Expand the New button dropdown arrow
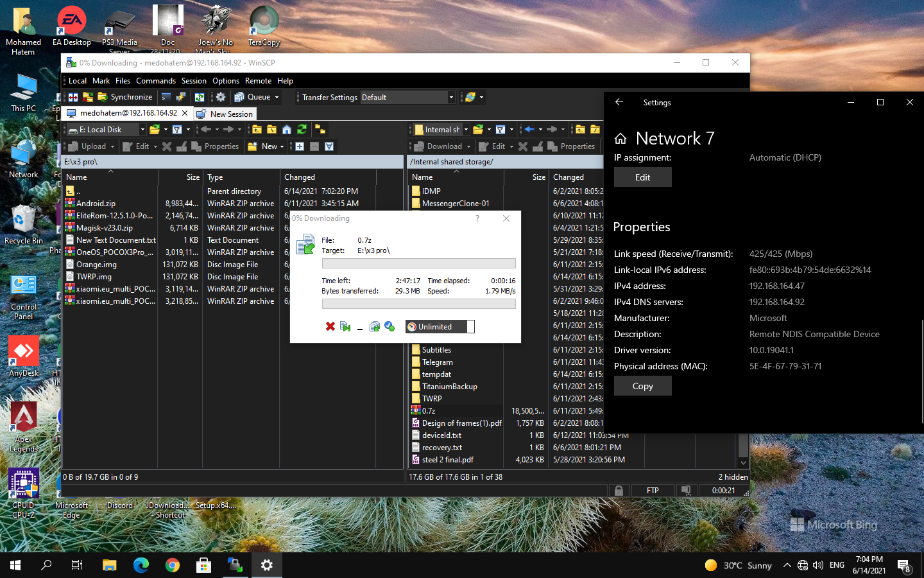 point(281,146)
